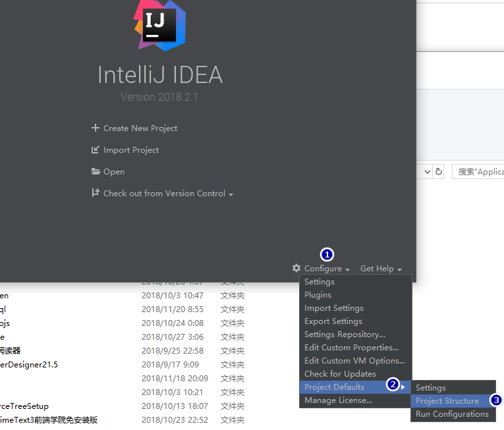Click Create New Project link
This screenshot has width=504, height=430.
pyautogui.click(x=140, y=128)
